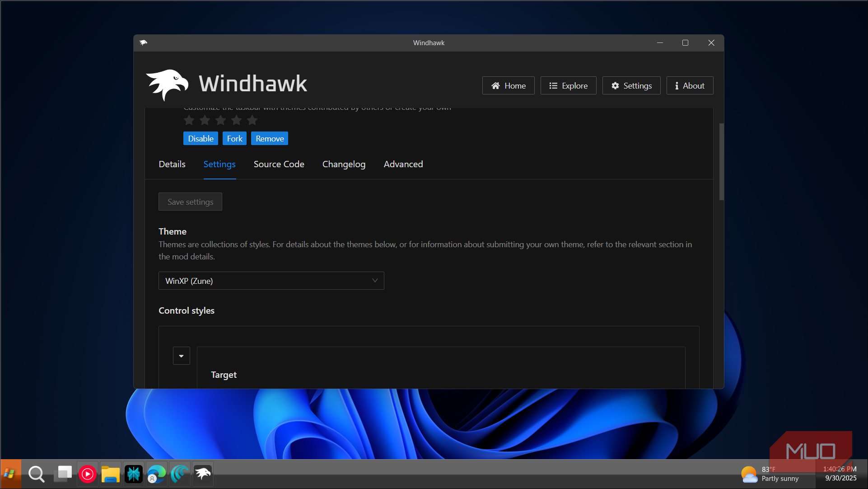Remove the mod
The image size is (868, 489).
270,138
